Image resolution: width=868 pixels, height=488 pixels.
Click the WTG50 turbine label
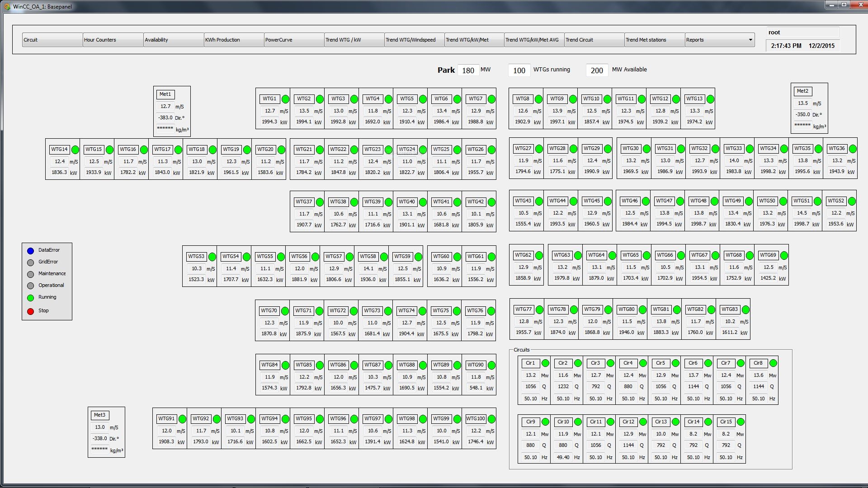coord(767,201)
